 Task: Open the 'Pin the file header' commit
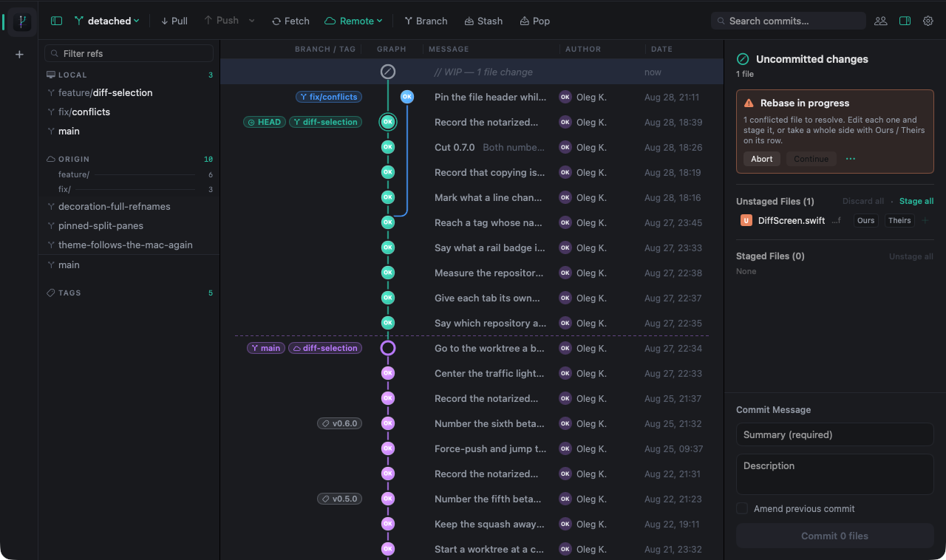tap(472, 97)
